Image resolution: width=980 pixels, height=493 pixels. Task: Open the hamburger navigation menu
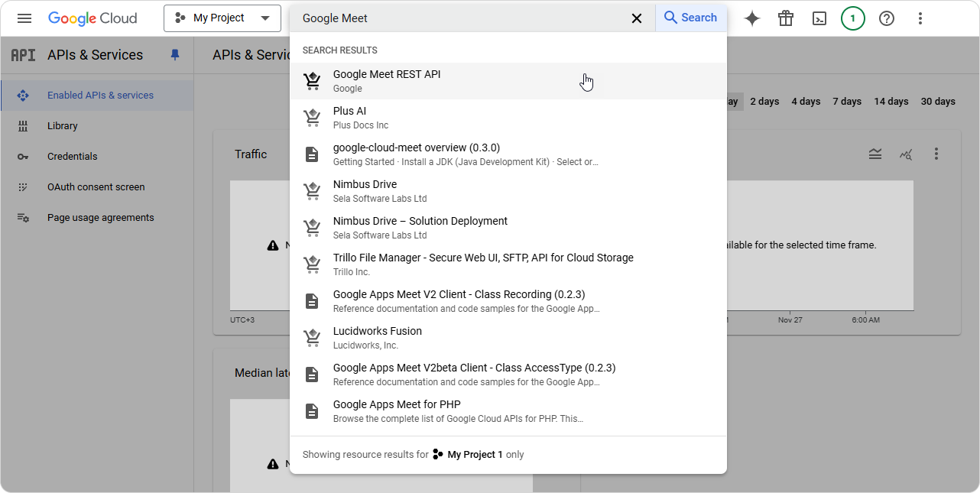(x=24, y=18)
